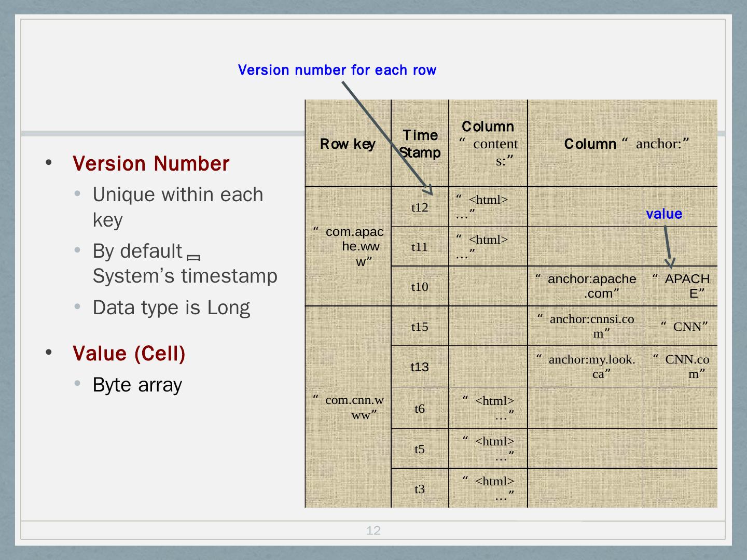This screenshot has width=747, height=560.
Task: Select the "<html>…" contents cell in row t5
Action: point(488,449)
